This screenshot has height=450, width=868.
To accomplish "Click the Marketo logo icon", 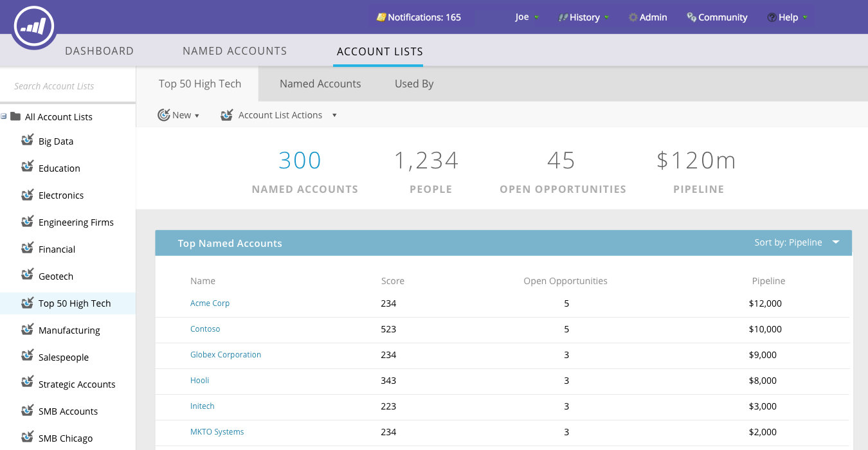I will coord(33,26).
